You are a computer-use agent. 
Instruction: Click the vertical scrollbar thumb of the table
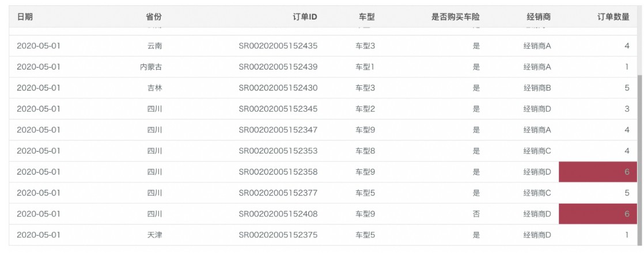click(x=639, y=160)
